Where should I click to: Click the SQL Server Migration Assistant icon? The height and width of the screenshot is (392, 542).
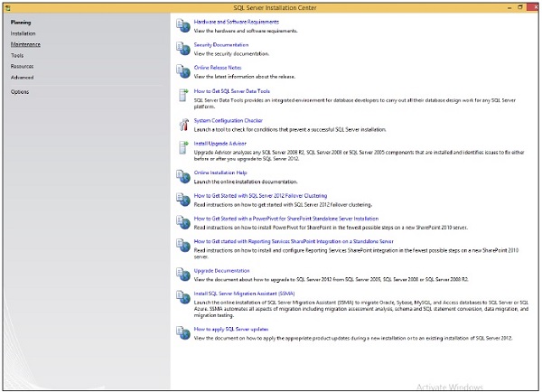(182, 298)
